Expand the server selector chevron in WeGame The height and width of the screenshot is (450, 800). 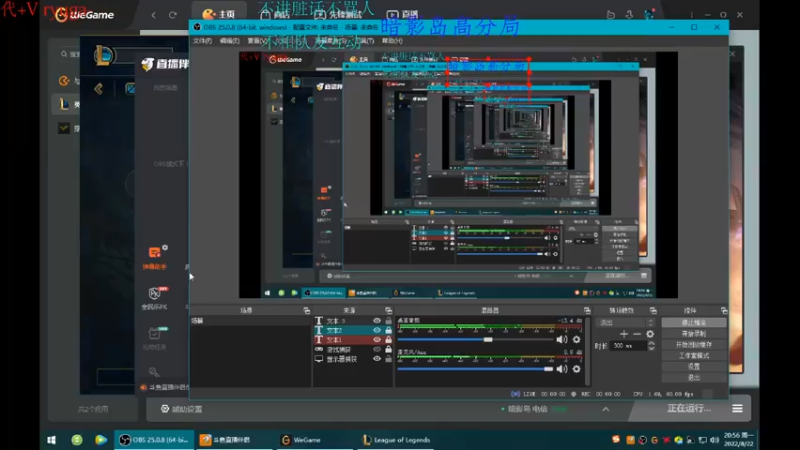[605, 409]
